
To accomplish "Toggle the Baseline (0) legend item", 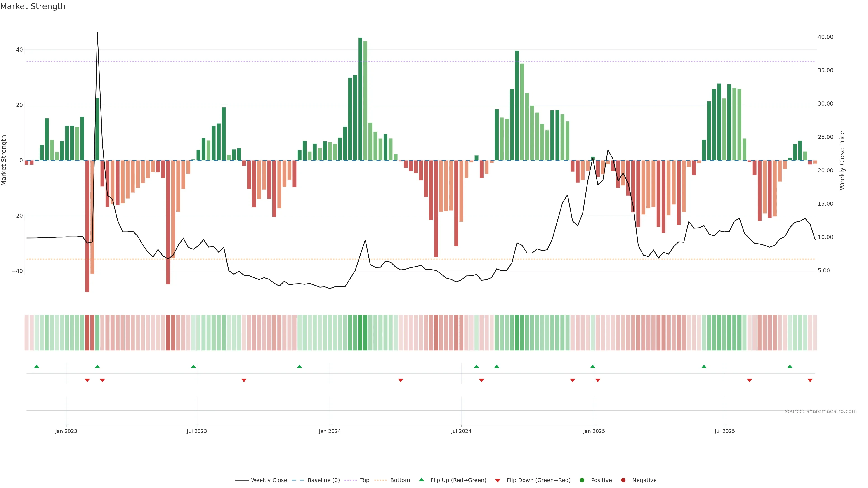I will pyautogui.click(x=323, y=480).
